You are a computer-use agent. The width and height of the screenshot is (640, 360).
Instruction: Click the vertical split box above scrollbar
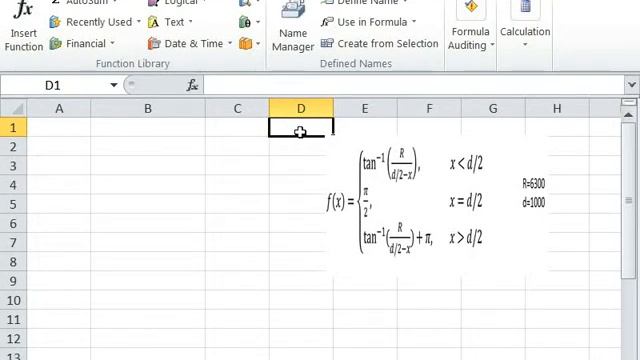click(629, 102)
